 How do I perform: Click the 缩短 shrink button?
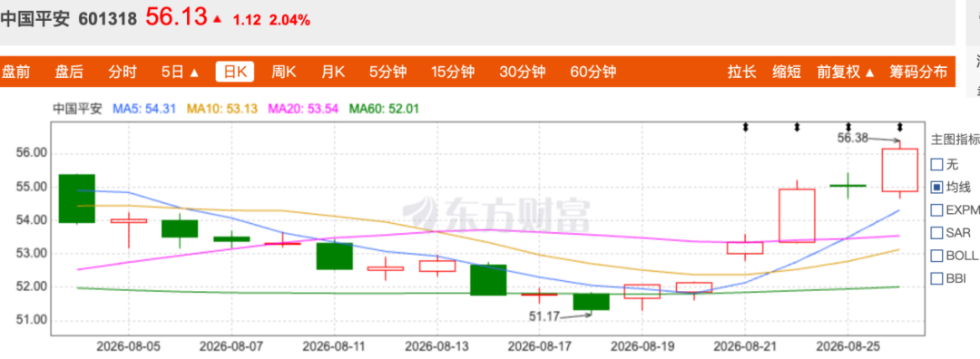pyautogui.click(x=786, y=72)
